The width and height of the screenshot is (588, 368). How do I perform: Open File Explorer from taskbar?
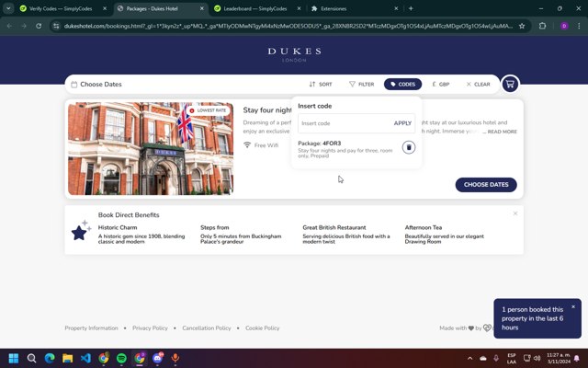pyautogui.click(x=67, y=358)
